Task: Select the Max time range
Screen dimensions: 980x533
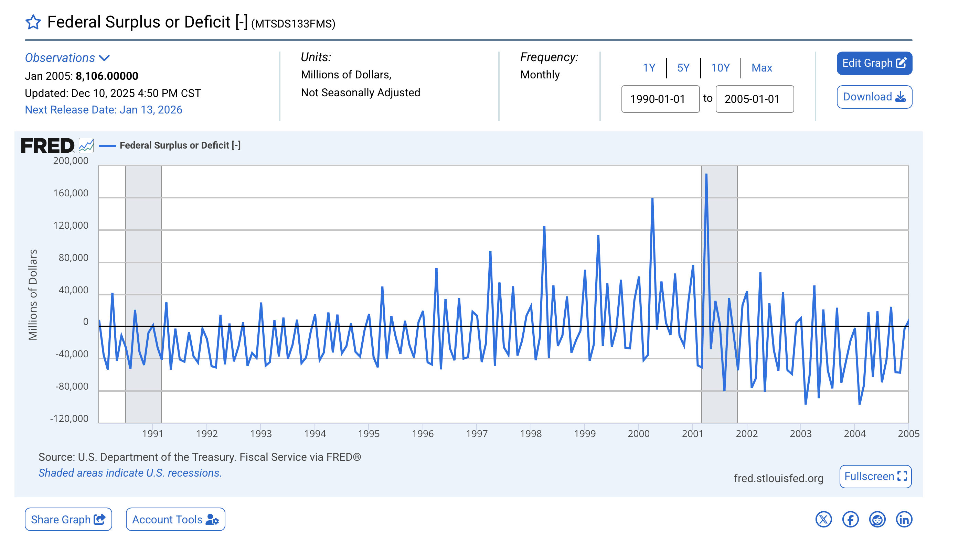Action: [761, 68]
